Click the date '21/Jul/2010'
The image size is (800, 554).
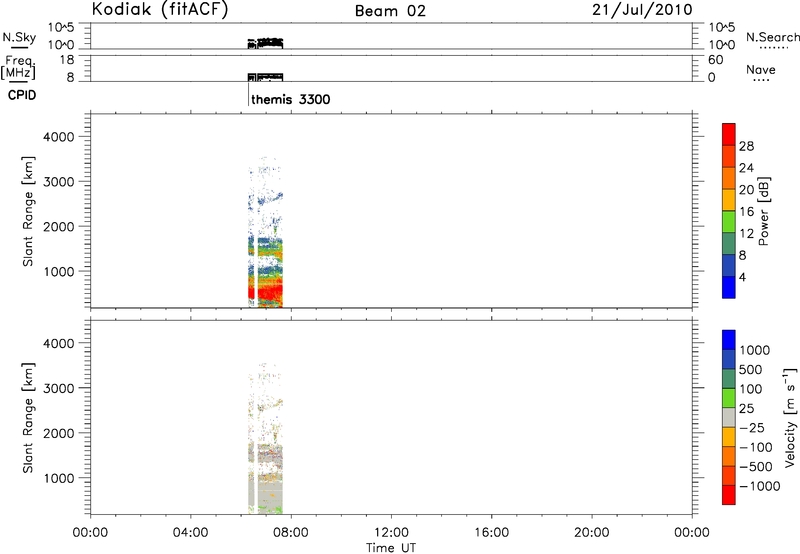pos(642,10)
